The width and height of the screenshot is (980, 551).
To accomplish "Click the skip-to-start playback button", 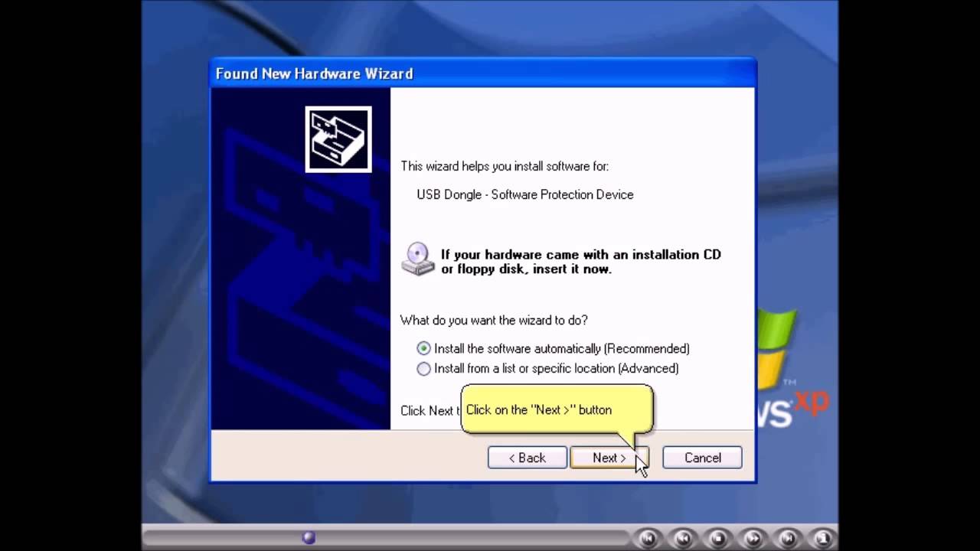I will pos(648,538).
